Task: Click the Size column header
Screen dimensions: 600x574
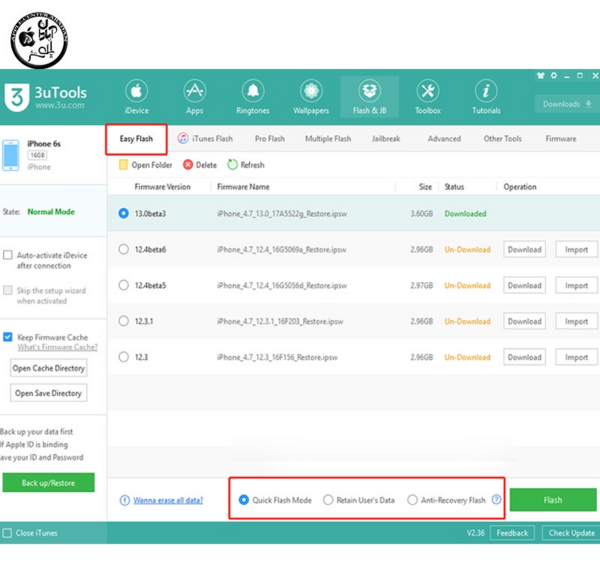Action: pos(425,187)
